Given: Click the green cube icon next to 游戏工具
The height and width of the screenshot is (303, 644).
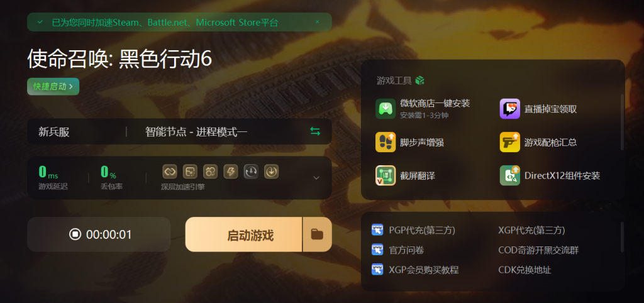Looking at the screenshot, I should coord(419,80).
